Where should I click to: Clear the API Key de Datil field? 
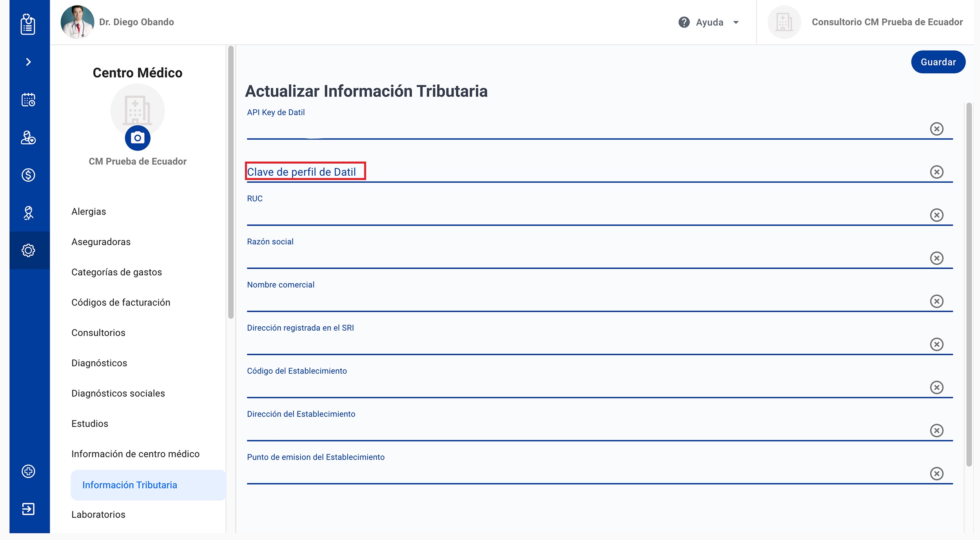[936, 129]
